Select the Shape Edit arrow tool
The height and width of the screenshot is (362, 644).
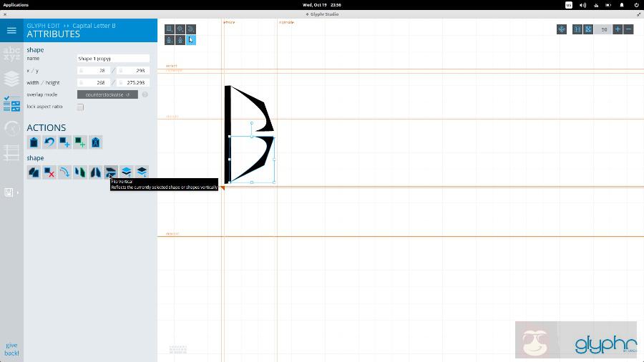point(190,40)
